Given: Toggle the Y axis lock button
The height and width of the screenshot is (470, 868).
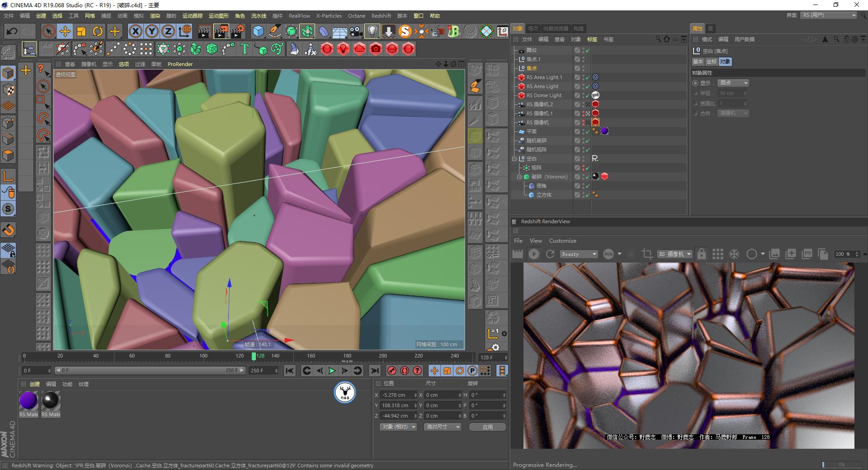Looking at the screenshot, I should coord(151,31).
